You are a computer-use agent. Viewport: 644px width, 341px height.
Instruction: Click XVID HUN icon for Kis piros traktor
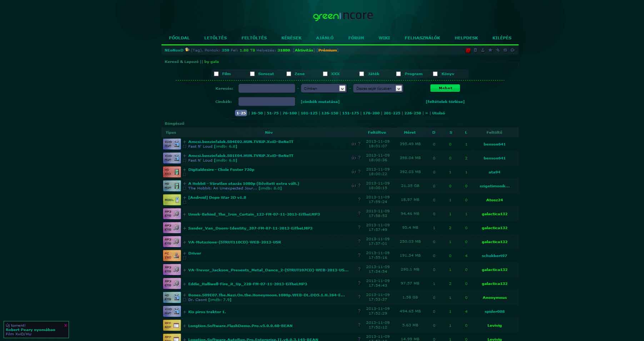pyautogui.click(x=172, y=311)
